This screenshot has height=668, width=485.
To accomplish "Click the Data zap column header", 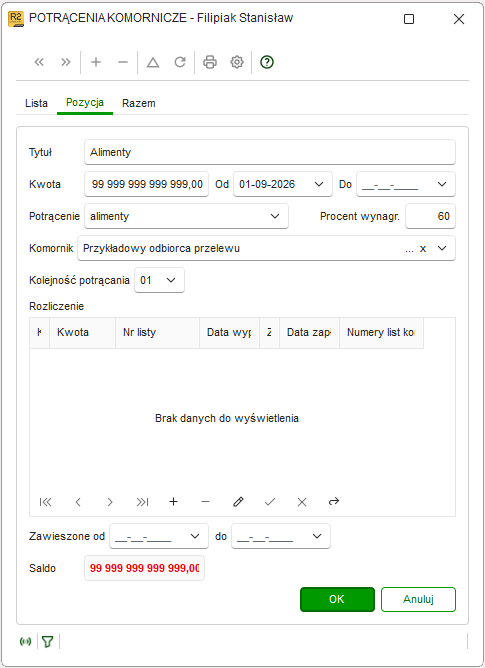I will coord(309,332).
